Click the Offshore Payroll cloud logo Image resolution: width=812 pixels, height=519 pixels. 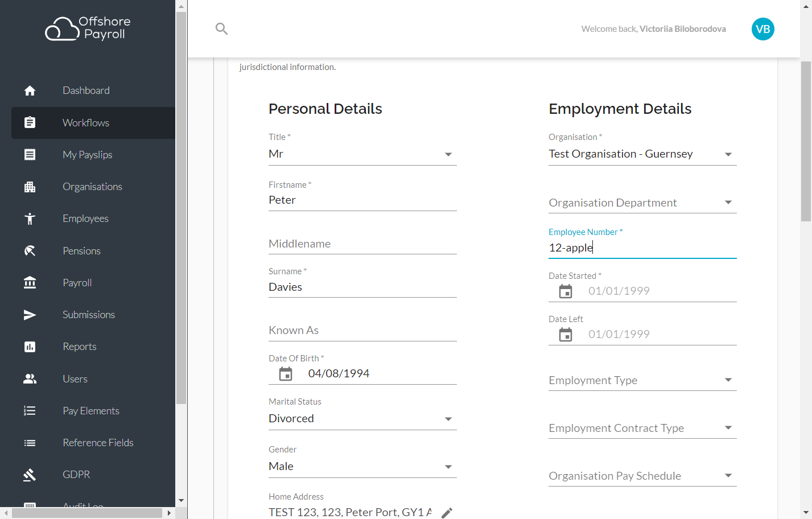[x=88, y=28]
